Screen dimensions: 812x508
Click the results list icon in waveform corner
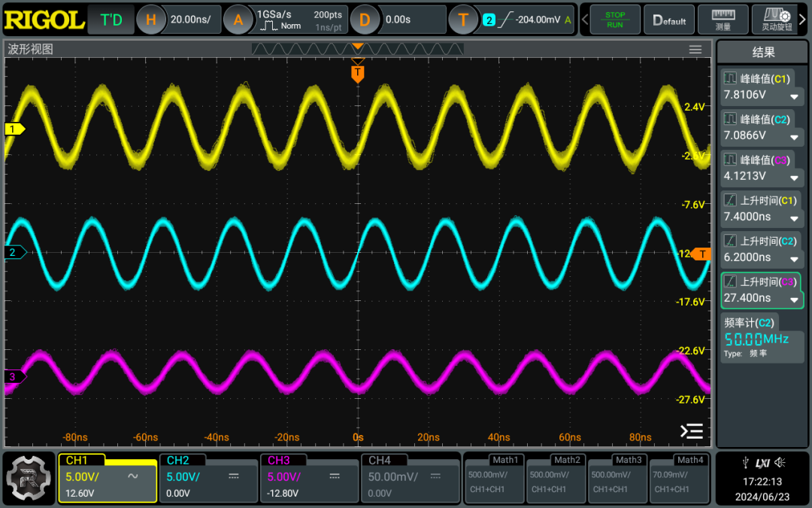pyautogui.click(x=692, y=430)
